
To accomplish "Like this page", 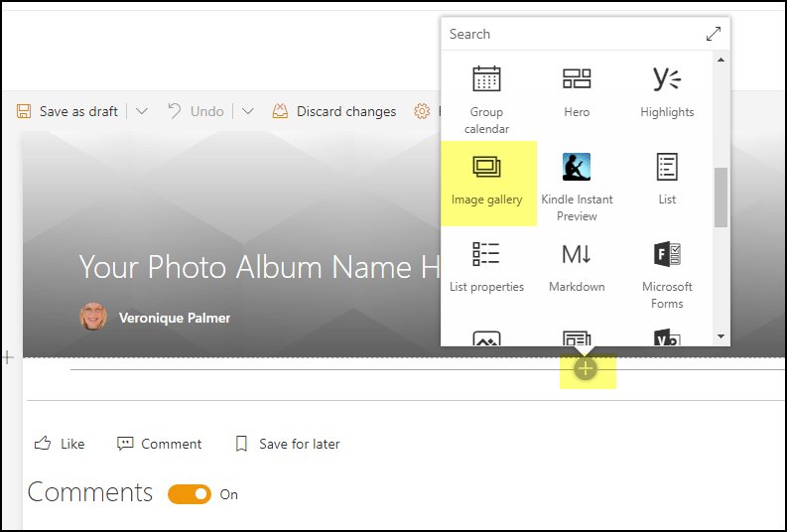I will tap(60, 444).
